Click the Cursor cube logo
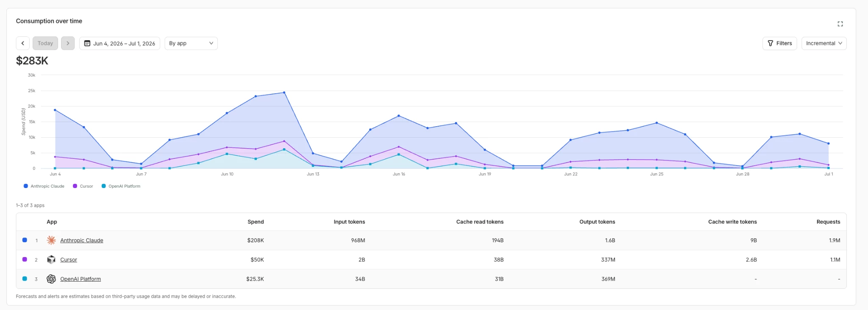 tap(51, 260)
